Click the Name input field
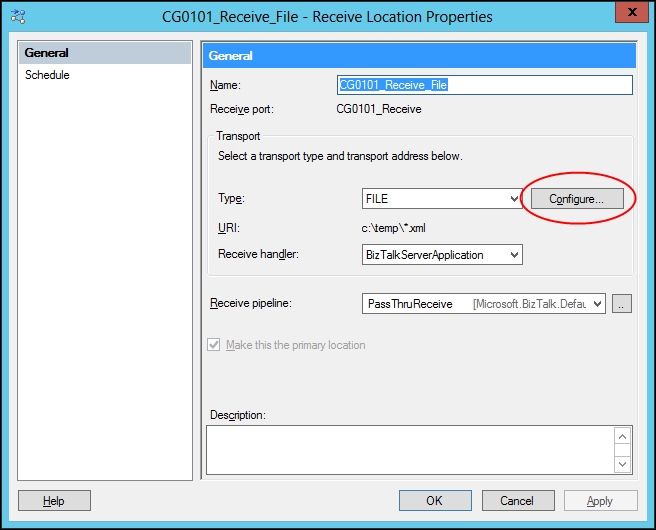The height and width of the screenshot is (530, 656). pos(484,85)
